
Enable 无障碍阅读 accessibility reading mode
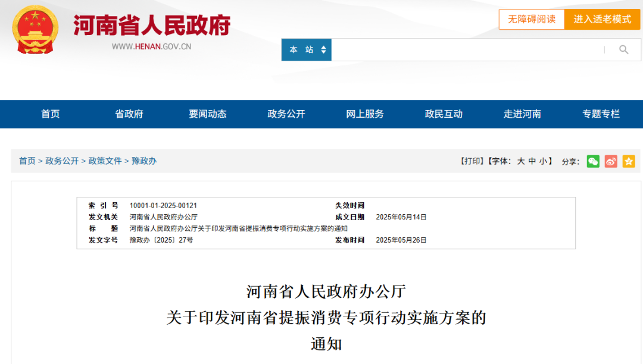click(531, 19)
